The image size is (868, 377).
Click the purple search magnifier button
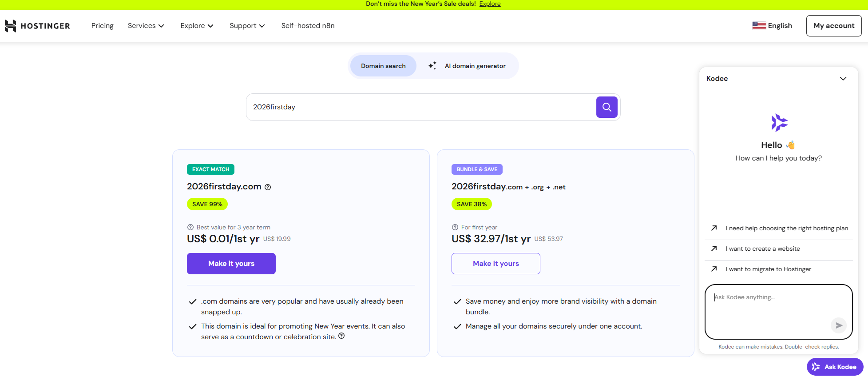click(606, 107)
